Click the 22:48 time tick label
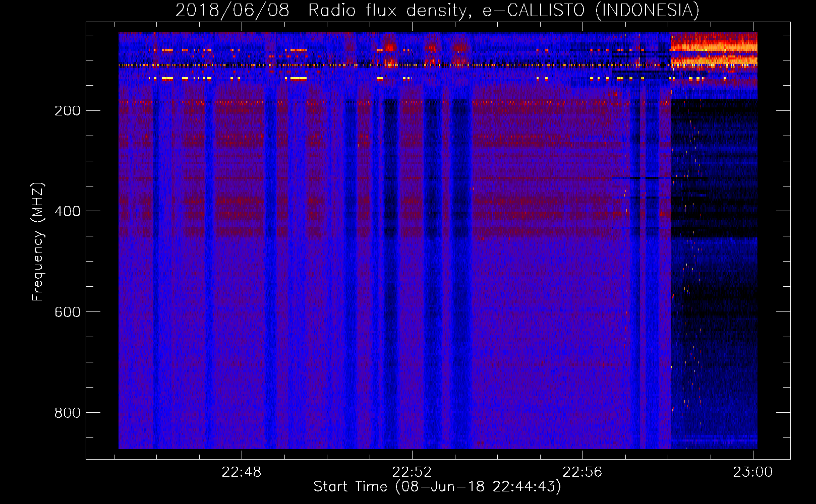The image size is (816, 504). [x=242, y=472]
